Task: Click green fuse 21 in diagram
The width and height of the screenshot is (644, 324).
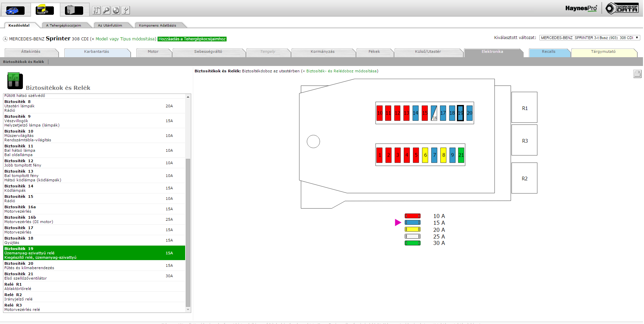Action: (461, 155)
